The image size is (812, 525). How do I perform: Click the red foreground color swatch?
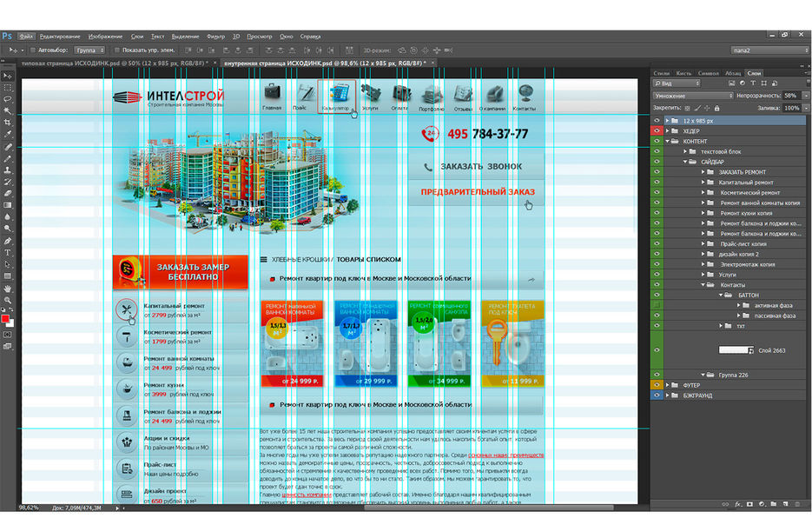(x=5, y=318)
